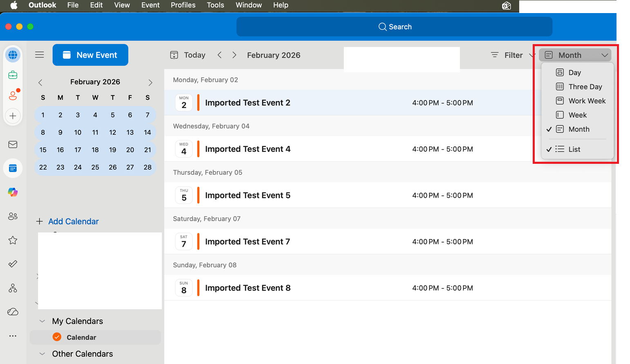The height and width of the screenshot is (364, 630).
Task: Switch to Mail view
Action: click(13, 144)
